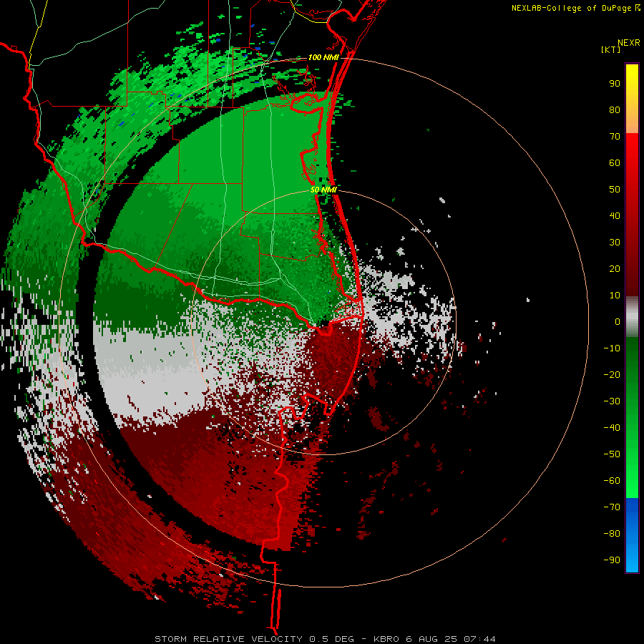Click the 50 value on velocity scale
Image resolution: width=644 pixels, height=644 pixels.
pyautogui.click(x=615, y=190)
